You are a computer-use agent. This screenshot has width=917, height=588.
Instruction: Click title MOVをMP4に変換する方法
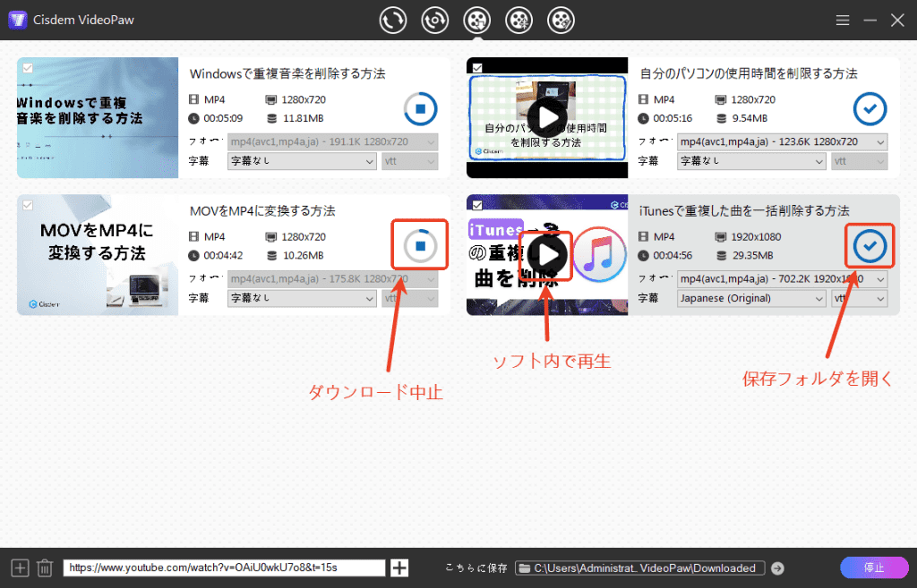click(262, 211)
